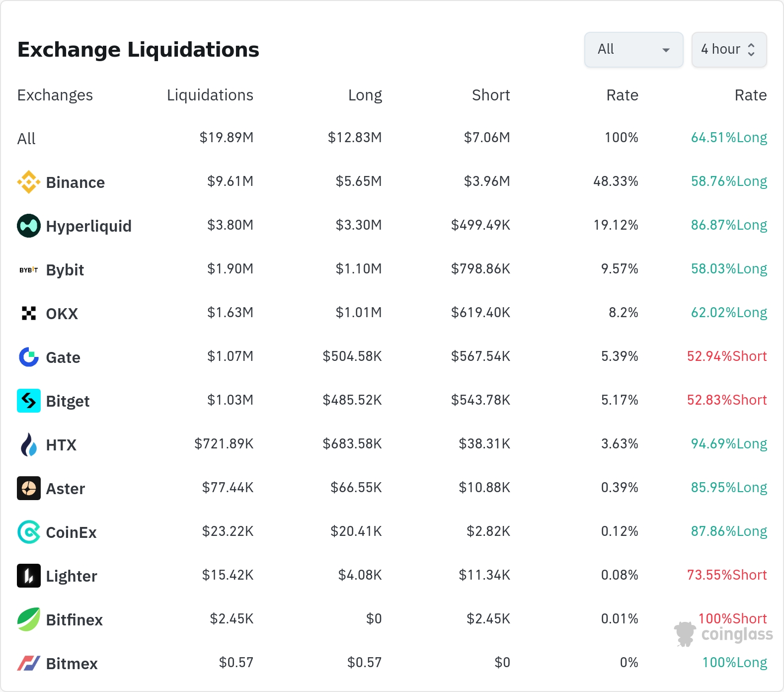Click the CoinEx logo icon
Image resolution: width=784 pixels, height=692 pixels.
[x=29, y=532]
